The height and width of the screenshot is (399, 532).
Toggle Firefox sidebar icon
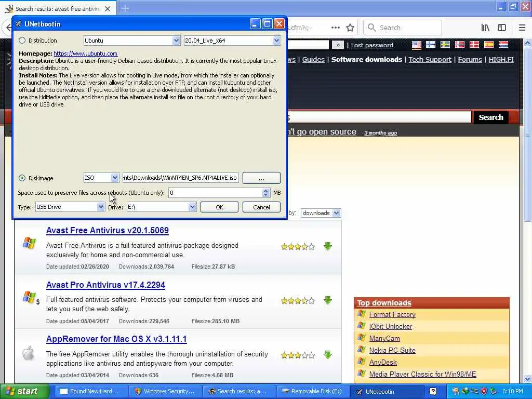(x=502, y=28)
